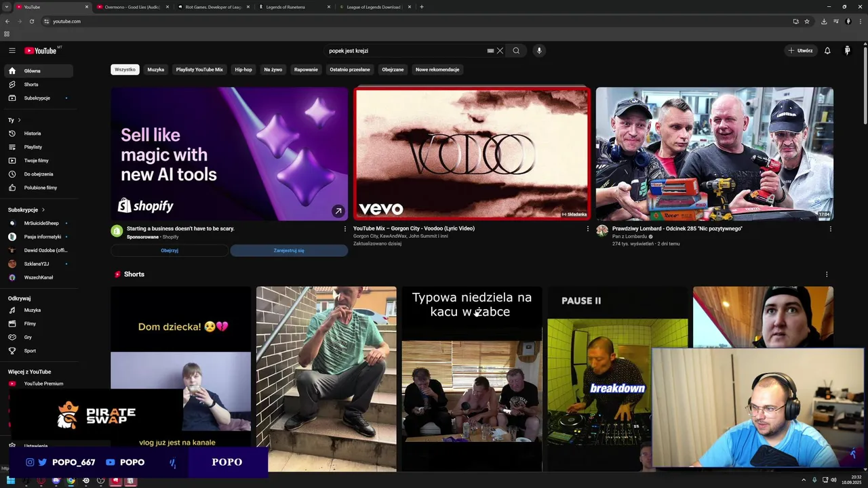Screen dimensions: 868x488
Task: Bookmark this page with the star icon
Action: [807, 21]
